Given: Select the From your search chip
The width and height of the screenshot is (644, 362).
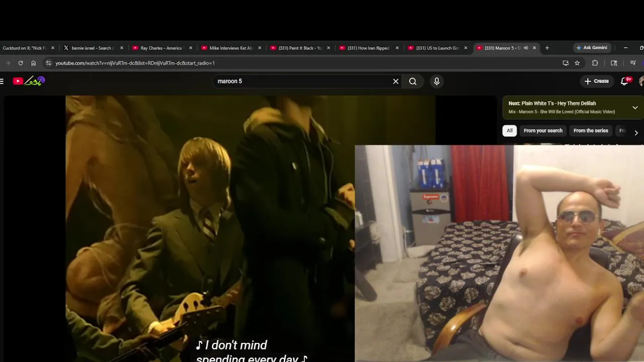Looking at the screenshot, I should coord(543,131).
